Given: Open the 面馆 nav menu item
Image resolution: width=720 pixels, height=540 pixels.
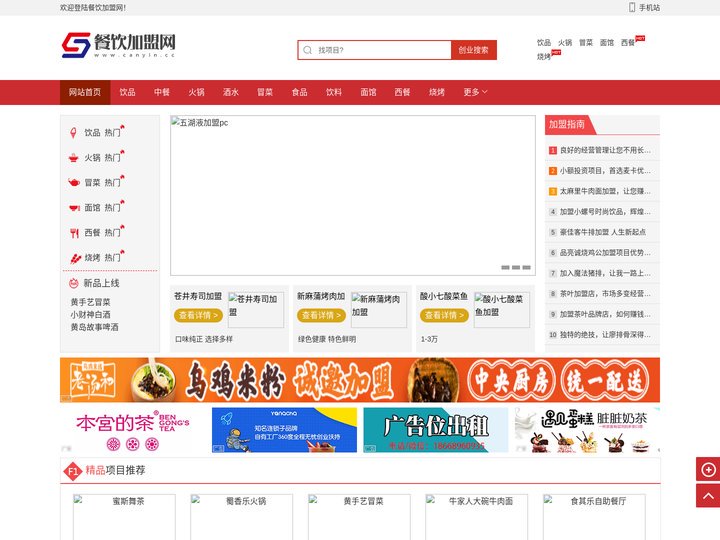Looking at the screenshot, I should [x=368, y=92].
